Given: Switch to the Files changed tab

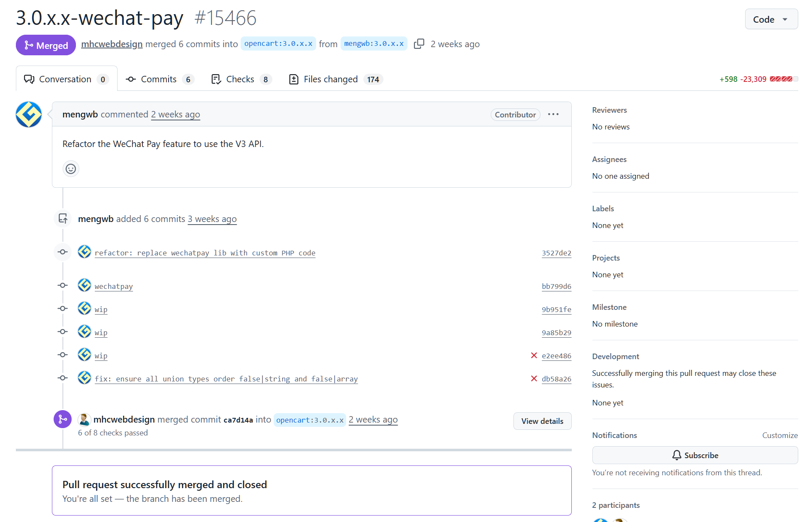Looking at the screenshot, I should pos(336,79).
